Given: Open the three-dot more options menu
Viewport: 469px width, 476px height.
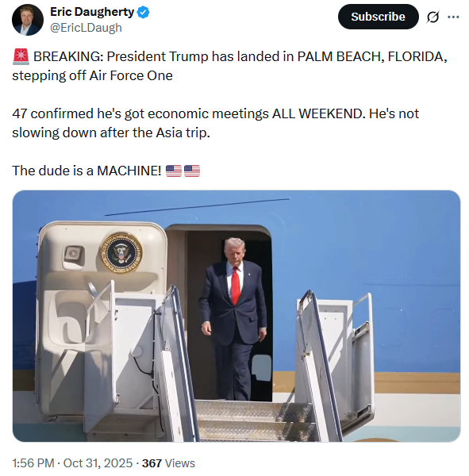Looking at the screenshot, I should pos(453,17).
